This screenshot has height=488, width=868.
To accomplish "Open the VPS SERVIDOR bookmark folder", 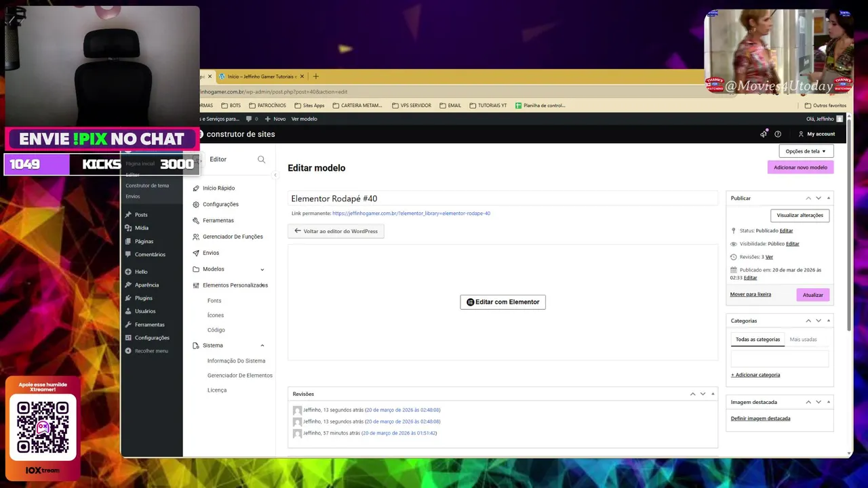I will [412, 106].
